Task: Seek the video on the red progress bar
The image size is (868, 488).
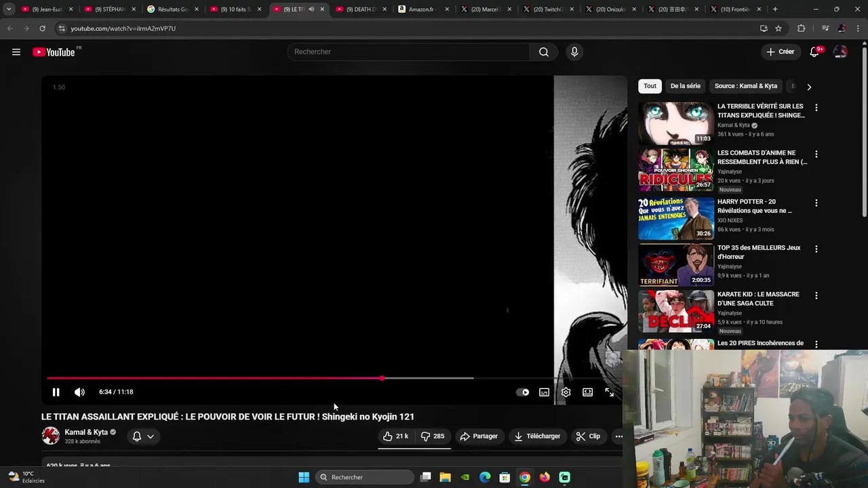Action: (x=214, y=378)
